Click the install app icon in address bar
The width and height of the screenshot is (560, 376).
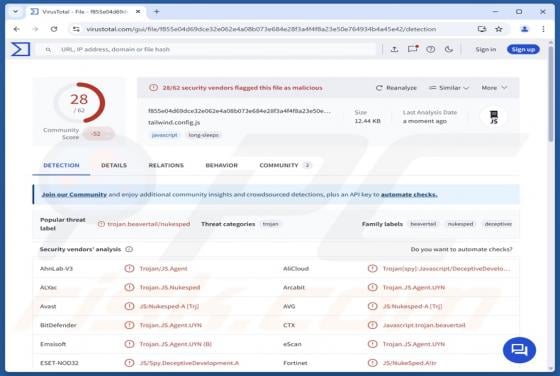[x=482, y=29]
